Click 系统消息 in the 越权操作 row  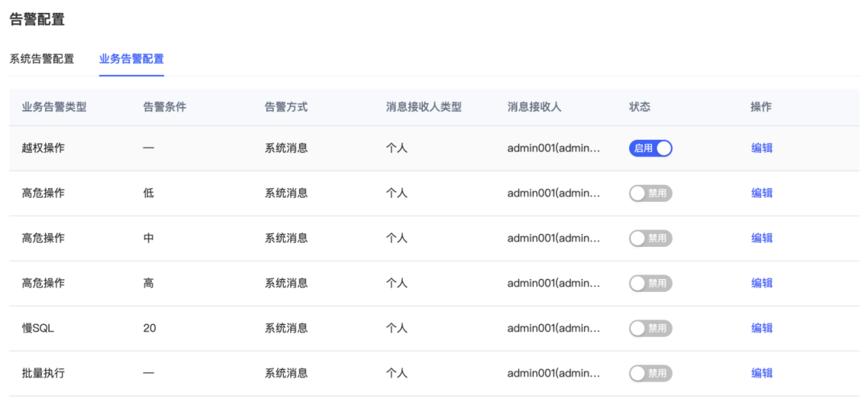(x=286, y=148)
